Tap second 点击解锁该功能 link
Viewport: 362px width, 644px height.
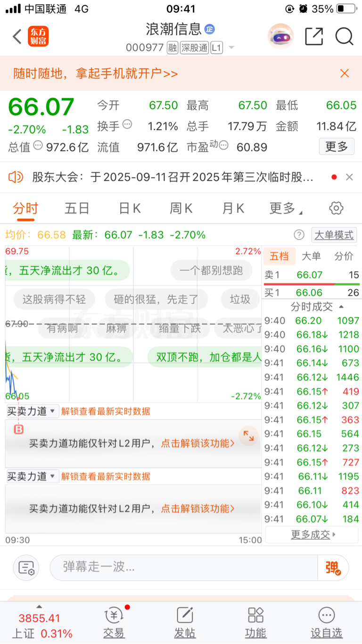pos(197,509)
